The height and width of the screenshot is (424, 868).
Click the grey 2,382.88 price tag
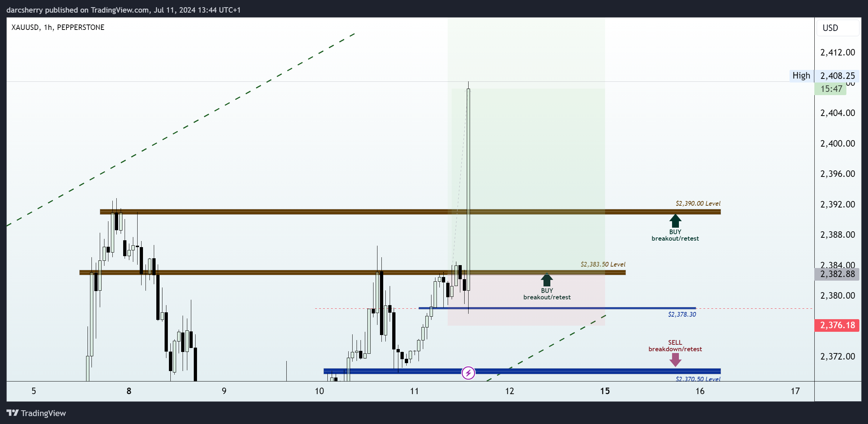pos(837,274)
